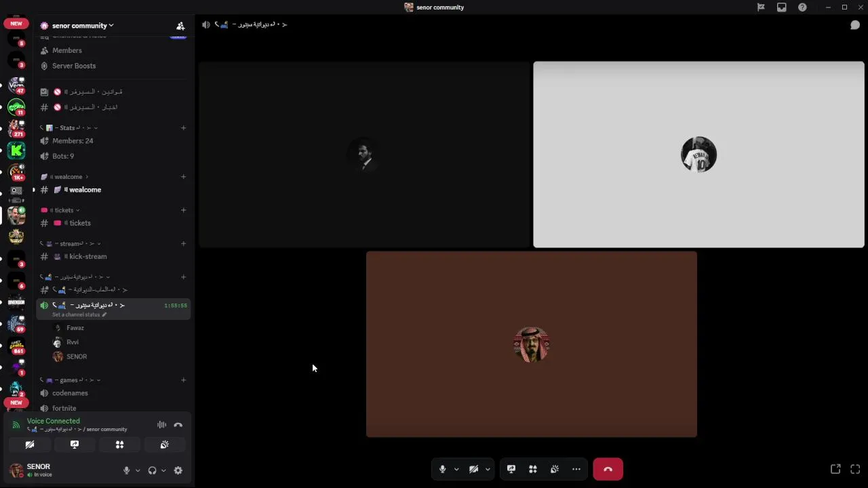The width and height of the screenshot is (868, 488).
Task: Launch Activities button under Voice Connected
Action: pyautogui.click(x=119, y=445)
